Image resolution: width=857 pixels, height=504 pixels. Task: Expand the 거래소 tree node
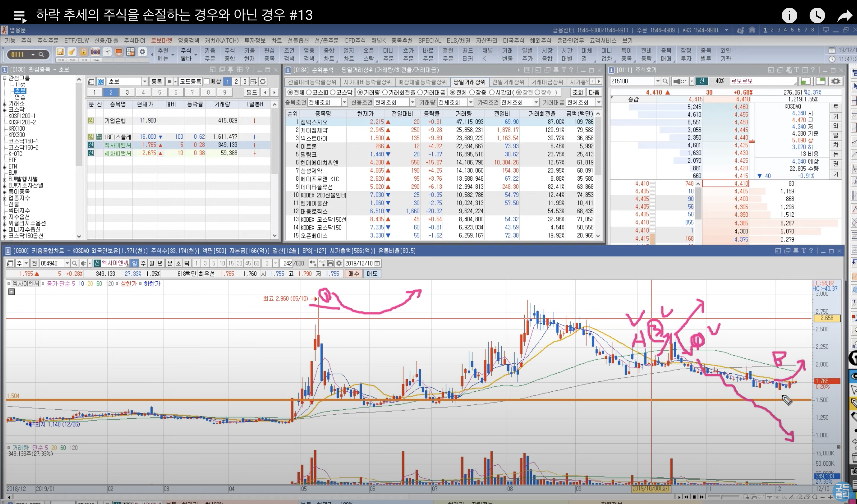(5, 104)
